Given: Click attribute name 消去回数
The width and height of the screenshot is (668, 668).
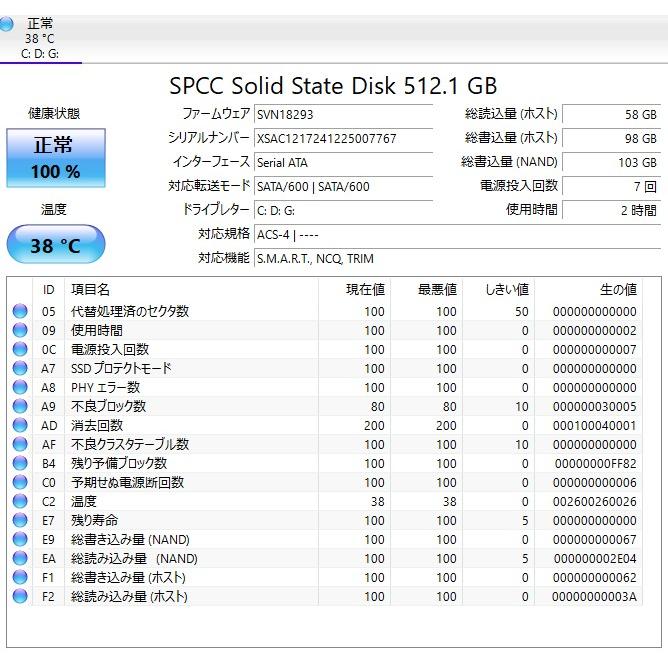Looking at the screenshot, I should (97, 425).
